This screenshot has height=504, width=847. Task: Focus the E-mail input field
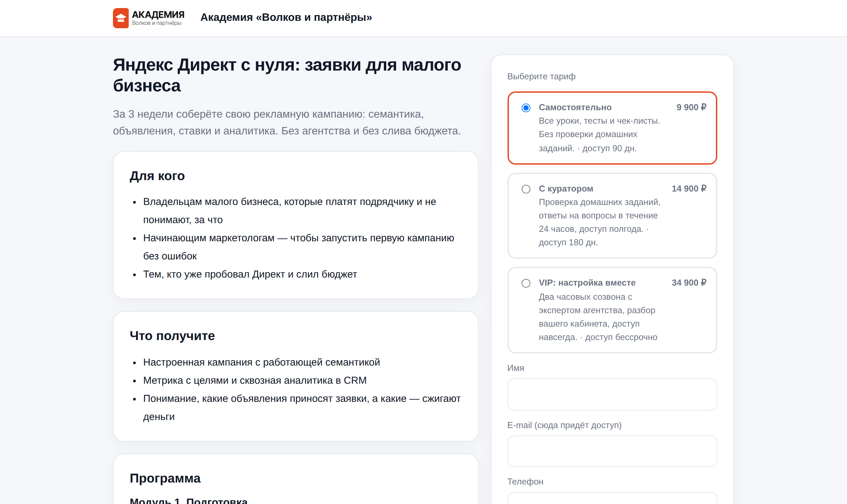pyautogui.click(x=612, y=451)
